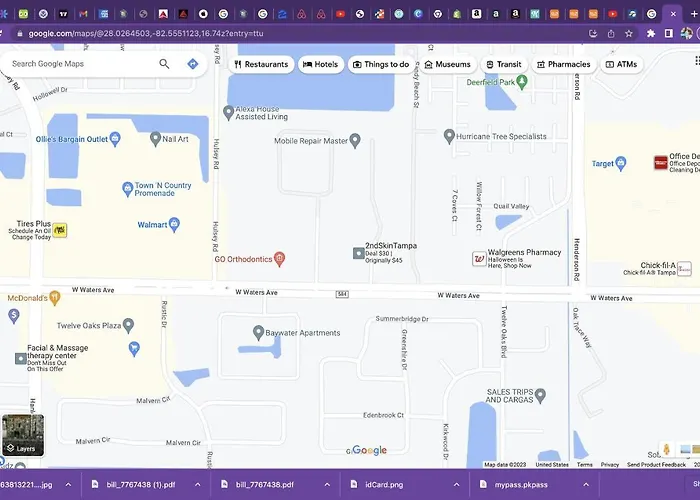Image resolution: width=700 pixels, height=500 pixels.
Task: Filter map by Pharmacies
Action: point(563,64)
